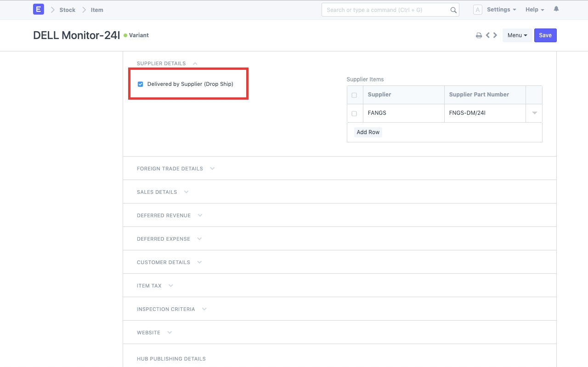Click the ERPNext home logo icon
588x367 pixels.
(39, 10)
